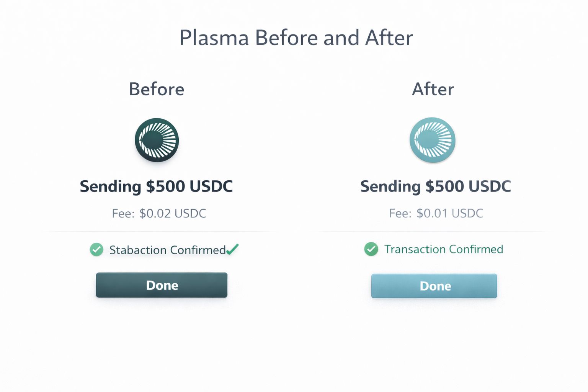The image size is (588, 392).
Task: Click the 'After' column heading
Action: point(433,89)
